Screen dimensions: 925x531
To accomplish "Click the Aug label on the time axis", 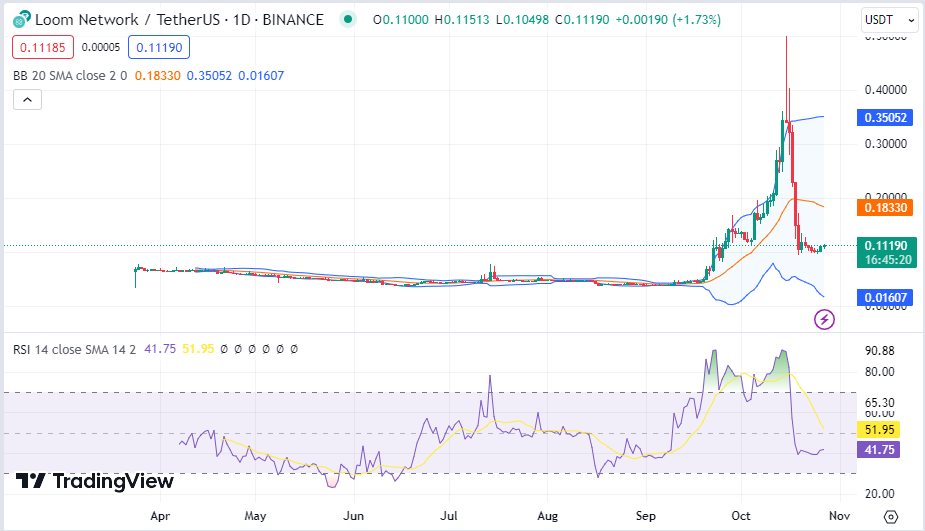I will pos(547,516).
